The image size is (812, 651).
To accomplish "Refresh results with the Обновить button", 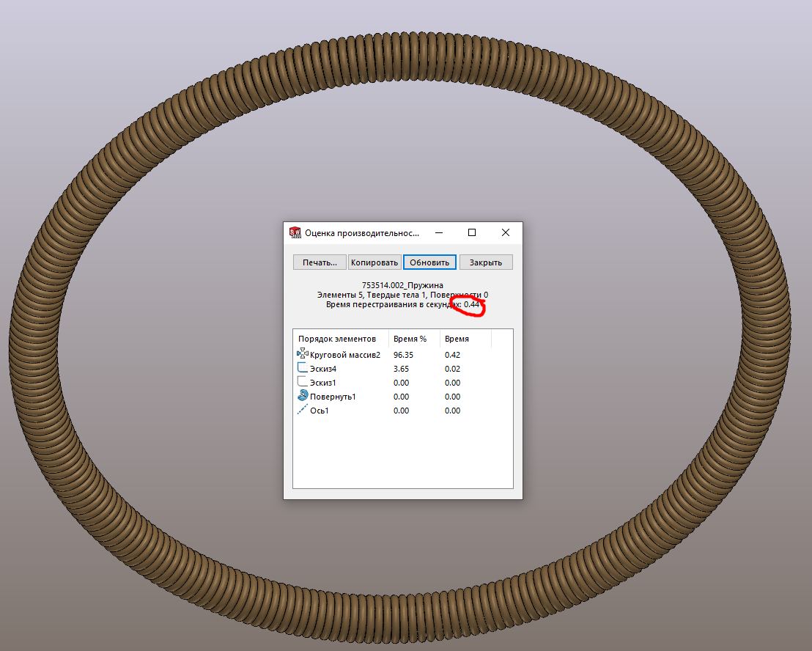I will click(x=430, y=262).
